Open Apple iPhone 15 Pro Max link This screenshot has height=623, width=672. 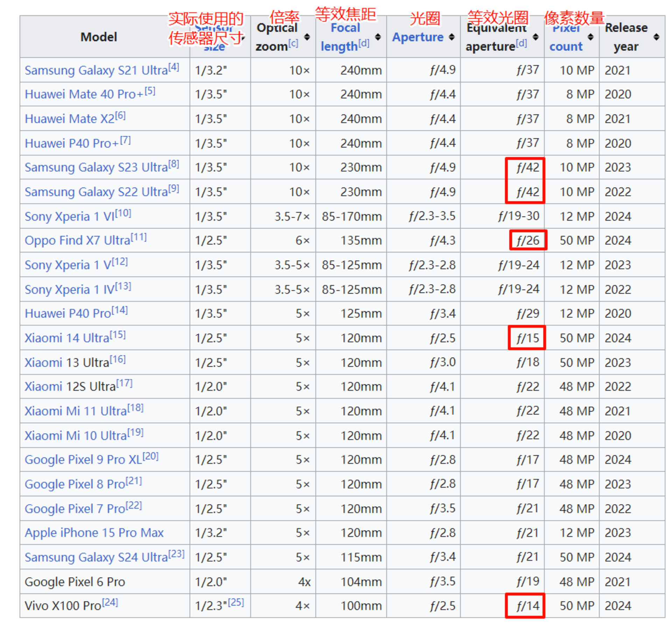point(94,533)
